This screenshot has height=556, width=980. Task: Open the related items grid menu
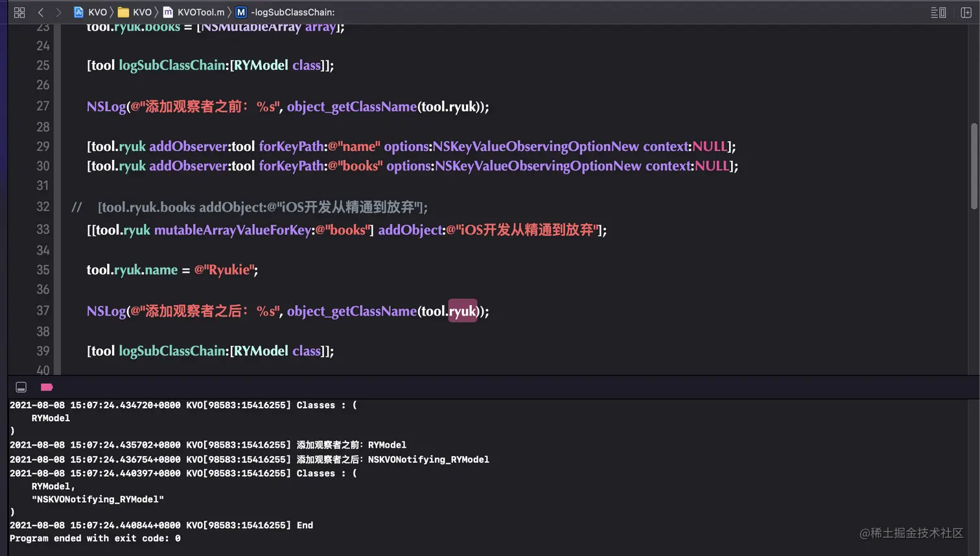click(x=19, y=12)
